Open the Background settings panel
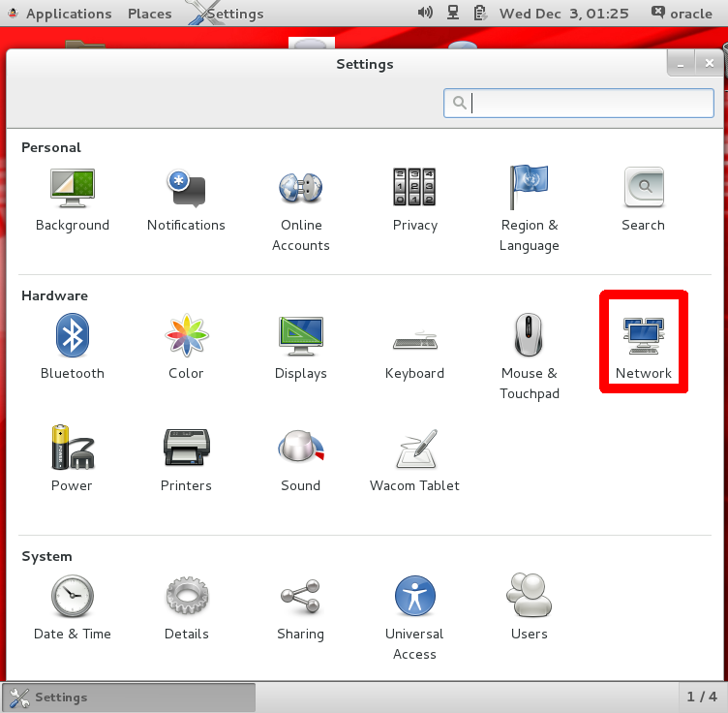This screenshot has height=713, width=728. (73, 200)
